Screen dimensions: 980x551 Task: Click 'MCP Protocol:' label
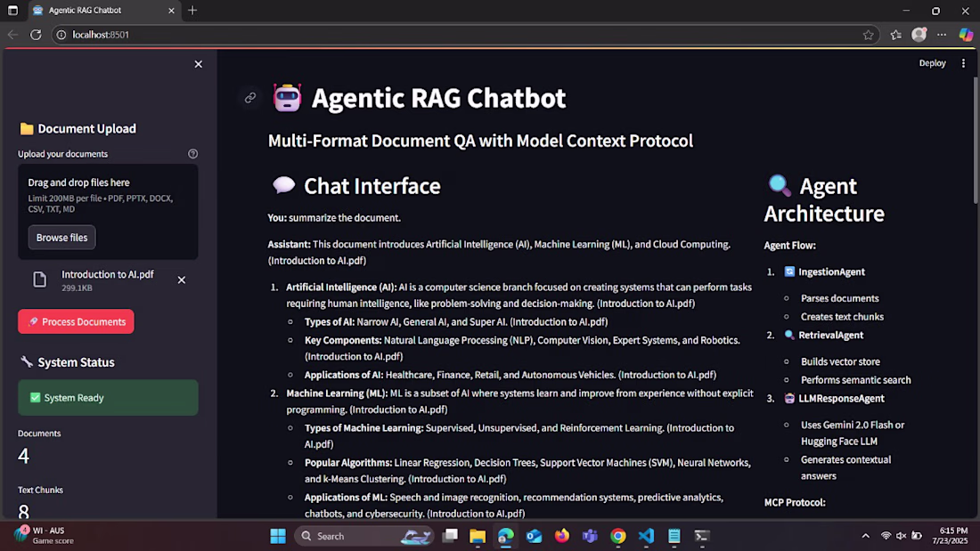(795, 502)
